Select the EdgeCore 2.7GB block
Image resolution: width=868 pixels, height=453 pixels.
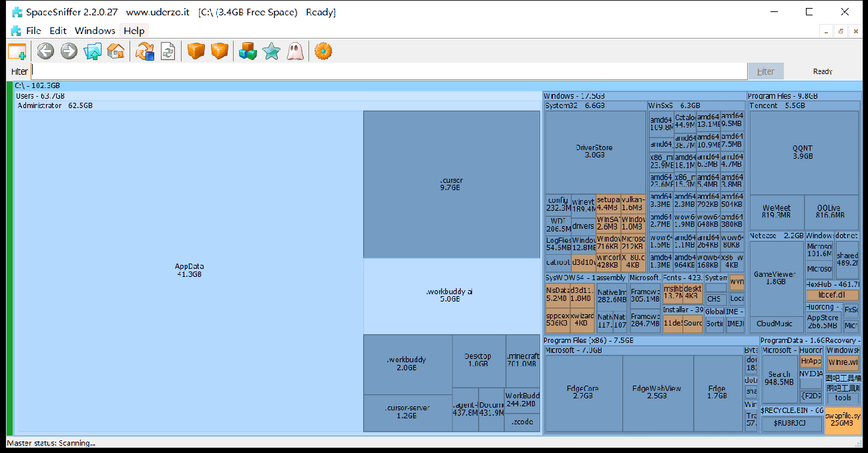tap(583, 392)
